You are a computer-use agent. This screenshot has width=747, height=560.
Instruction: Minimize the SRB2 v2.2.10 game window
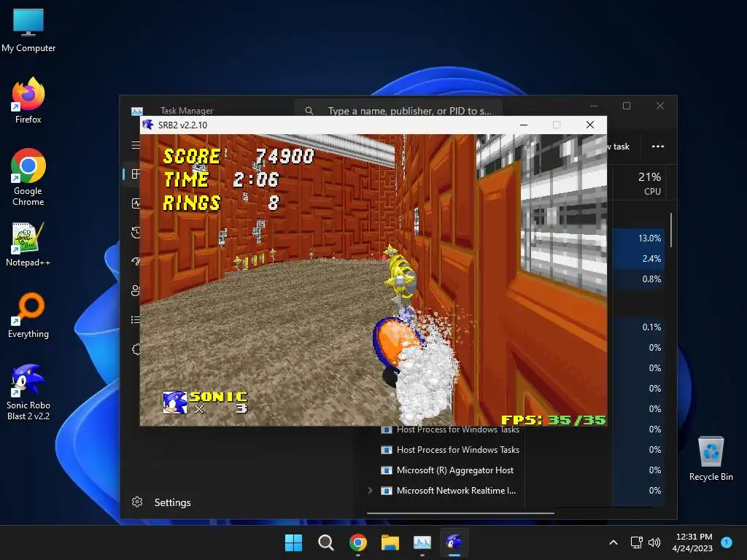(524, 125)
